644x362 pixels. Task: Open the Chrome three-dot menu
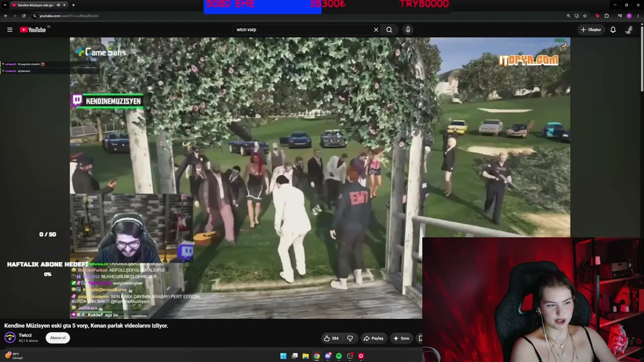(x=638, y=16)
